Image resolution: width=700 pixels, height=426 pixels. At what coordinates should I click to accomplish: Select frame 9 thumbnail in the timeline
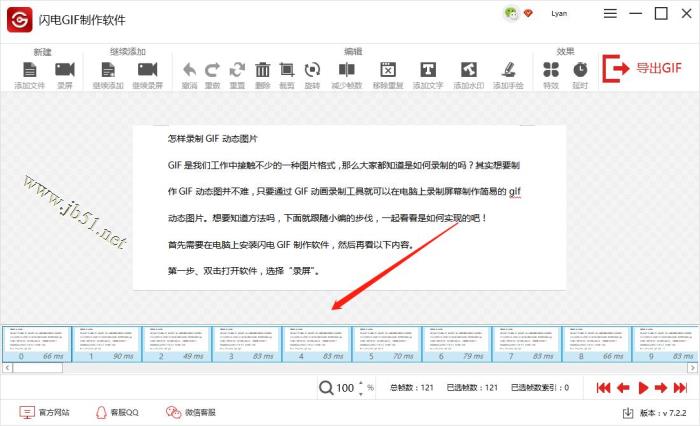point(666,344)
